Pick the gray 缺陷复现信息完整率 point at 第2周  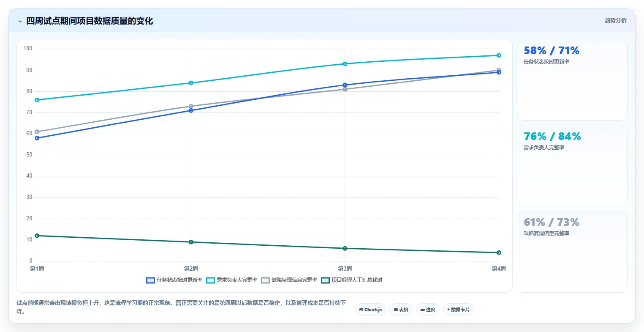(191, 106)
